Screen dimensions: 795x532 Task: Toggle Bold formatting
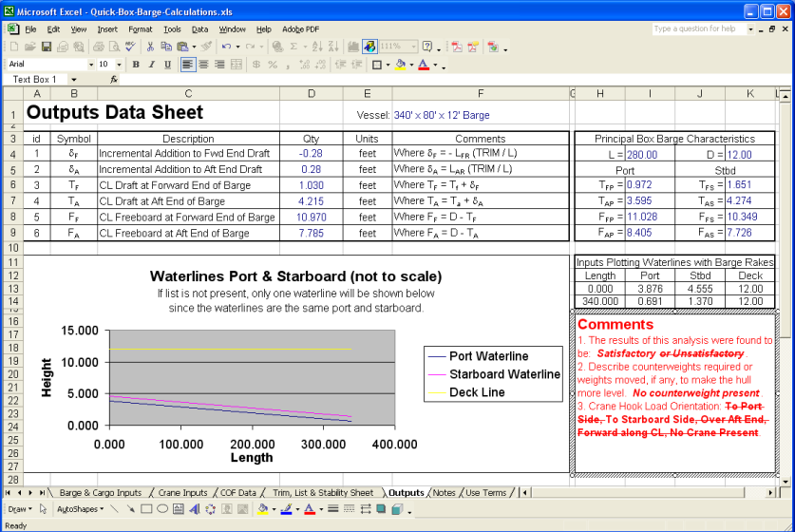(136, 65)
